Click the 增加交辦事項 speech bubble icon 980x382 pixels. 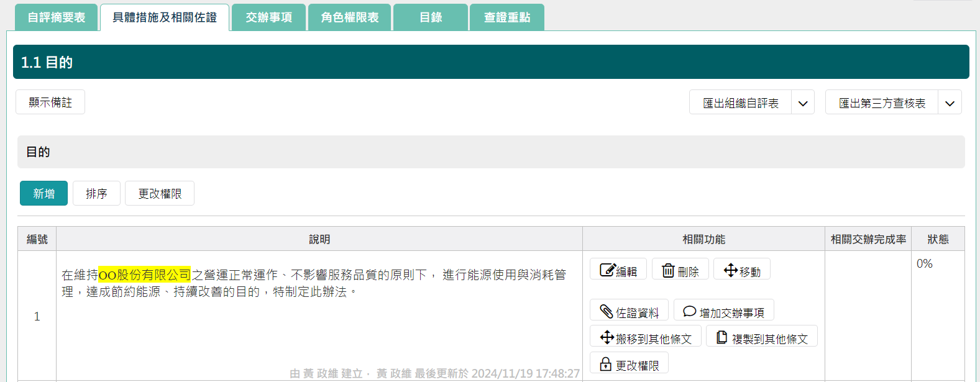pyautogui.click(x=689, y=312)
